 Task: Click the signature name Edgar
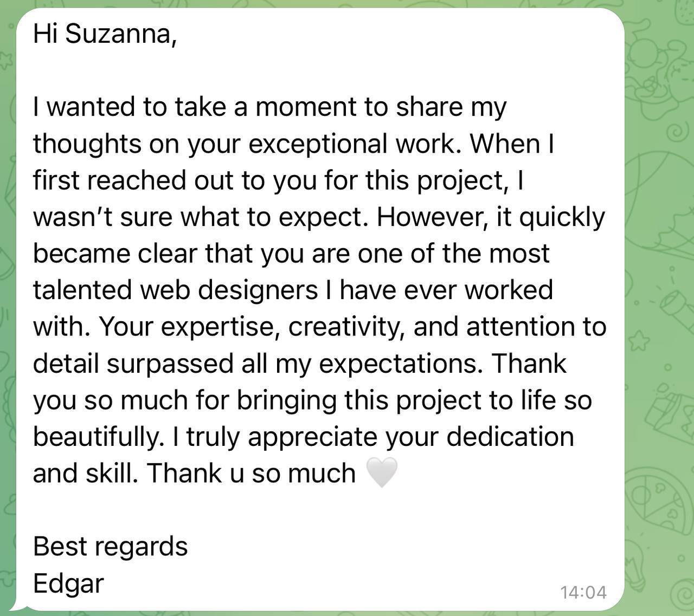[x=68, y=583]
